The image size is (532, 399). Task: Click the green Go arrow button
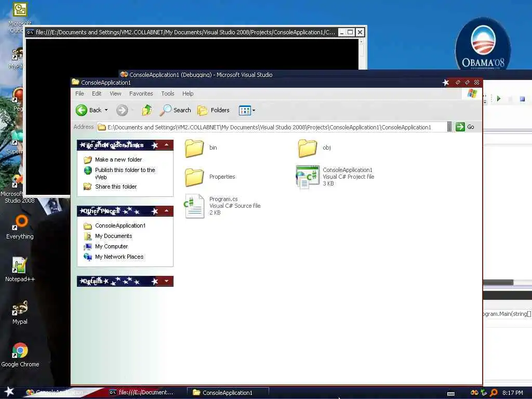[x=460, y=127]
